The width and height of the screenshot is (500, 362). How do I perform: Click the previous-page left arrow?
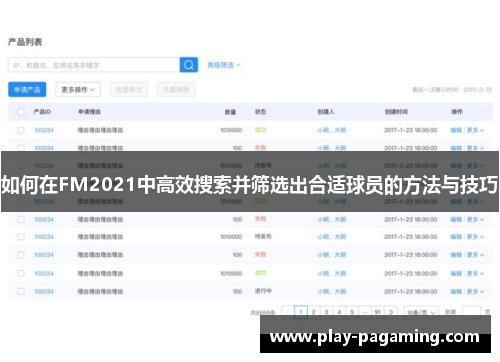point(288,312)
